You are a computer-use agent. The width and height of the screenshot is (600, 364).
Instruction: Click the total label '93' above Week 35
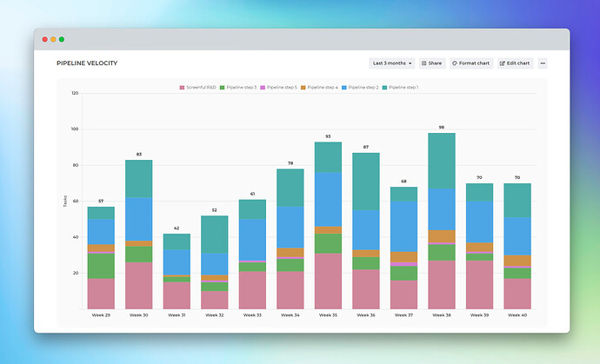[328, 136]
